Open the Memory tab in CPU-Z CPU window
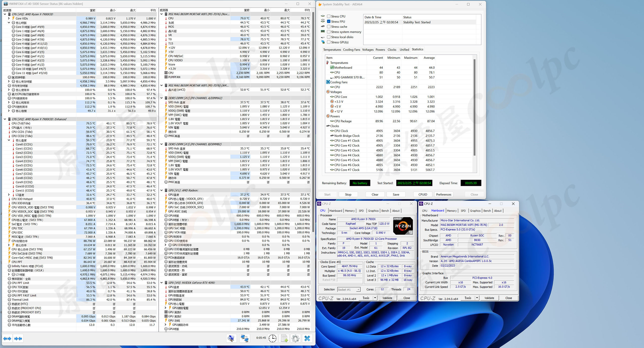This screenshot has height=348, width=644. [350, 211]
